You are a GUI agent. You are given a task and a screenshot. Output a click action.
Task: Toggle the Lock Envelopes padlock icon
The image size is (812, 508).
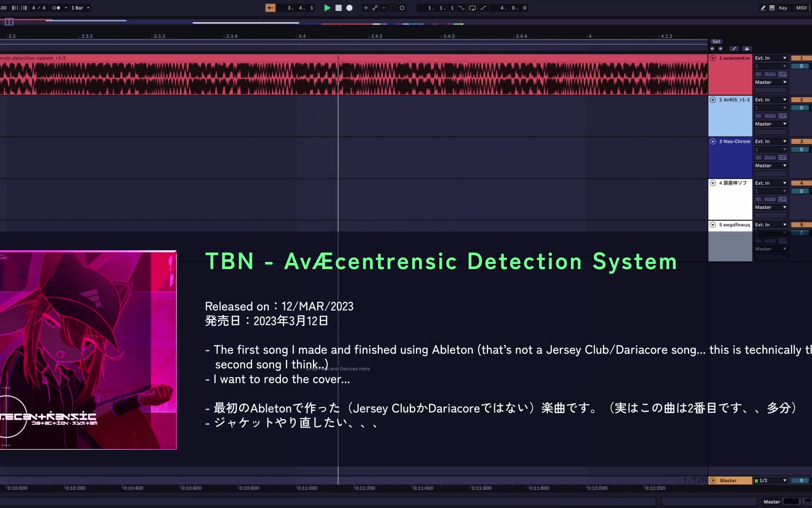[747, 48]
